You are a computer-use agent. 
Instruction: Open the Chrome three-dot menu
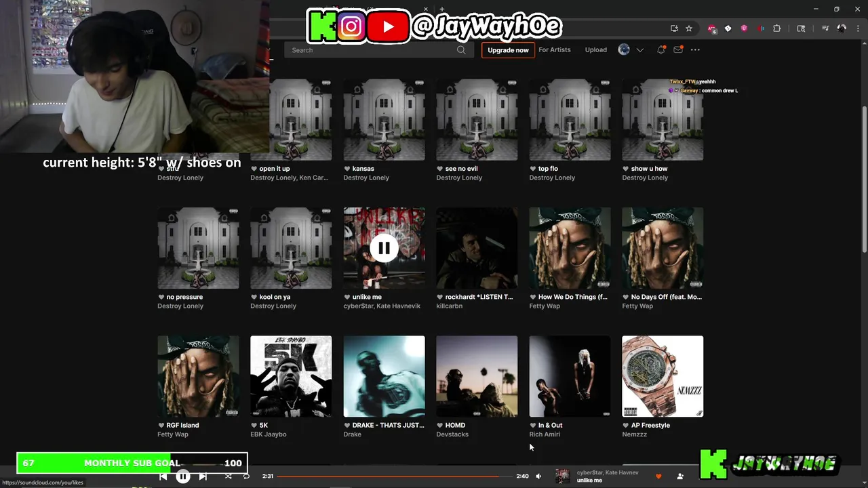pos(856,28)
